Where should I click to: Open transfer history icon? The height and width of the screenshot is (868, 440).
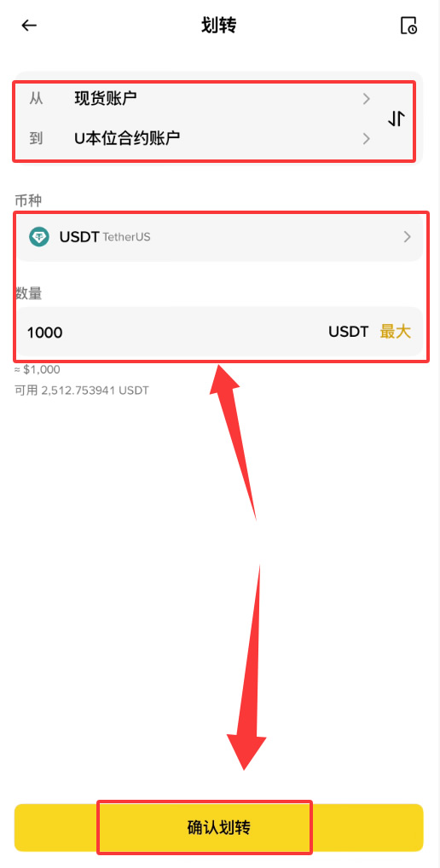[408, 26]
